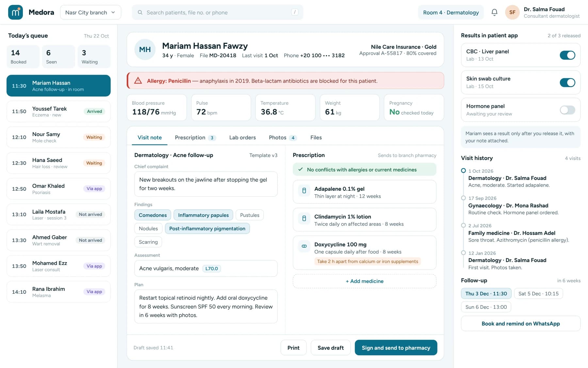Enable Hormone panel release toggle

point(567,110)
